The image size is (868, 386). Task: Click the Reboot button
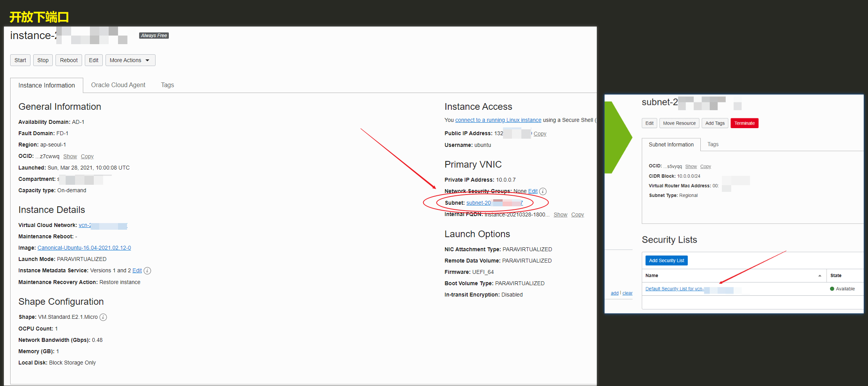pos(69,60)
